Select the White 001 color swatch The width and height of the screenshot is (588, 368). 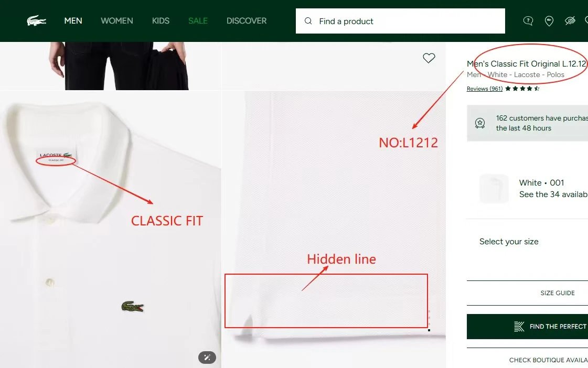click(494, 189)
